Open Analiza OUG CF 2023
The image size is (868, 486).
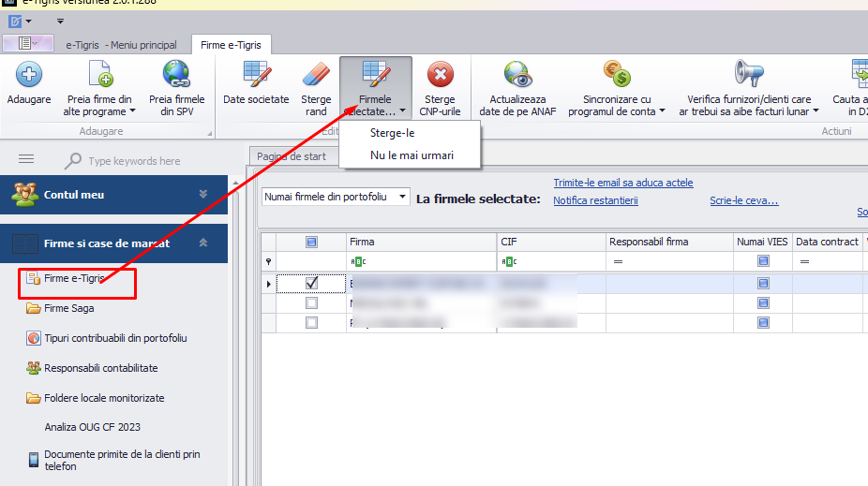point(93,427)
